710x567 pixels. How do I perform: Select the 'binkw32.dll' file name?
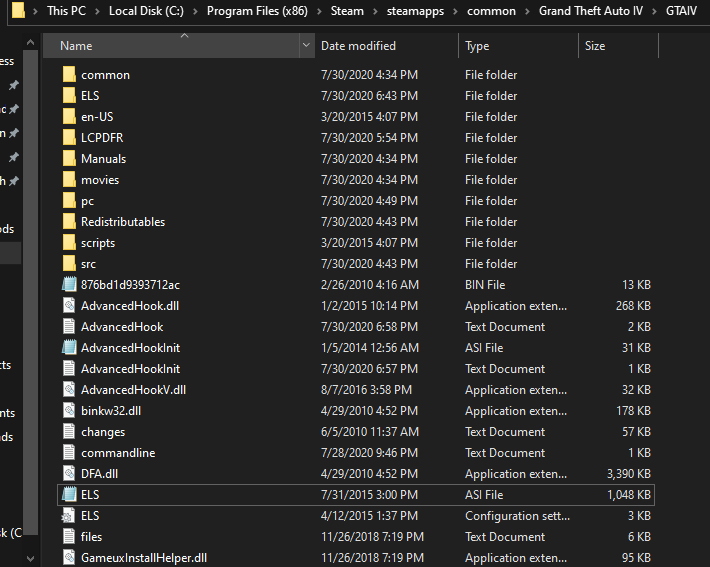pyautogui.click(x=111, y=411)
